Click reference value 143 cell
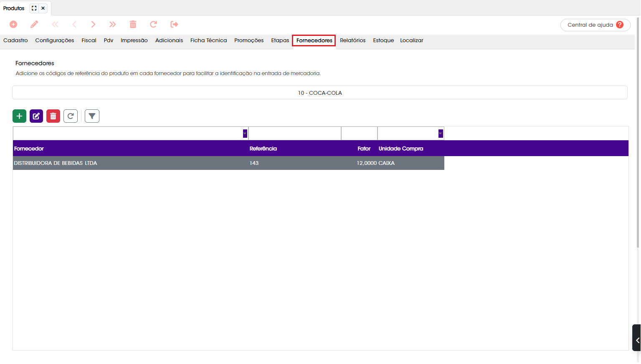This screenshot has width=641, height=364. (254, 163)
